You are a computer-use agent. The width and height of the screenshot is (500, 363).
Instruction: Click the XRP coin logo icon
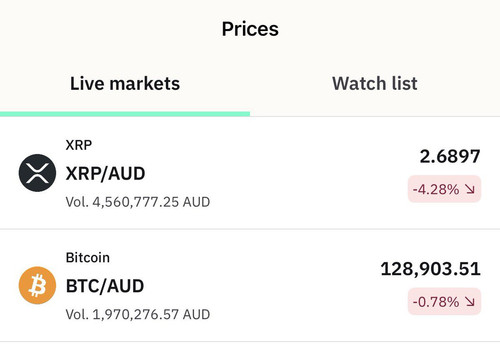(37, 173)
